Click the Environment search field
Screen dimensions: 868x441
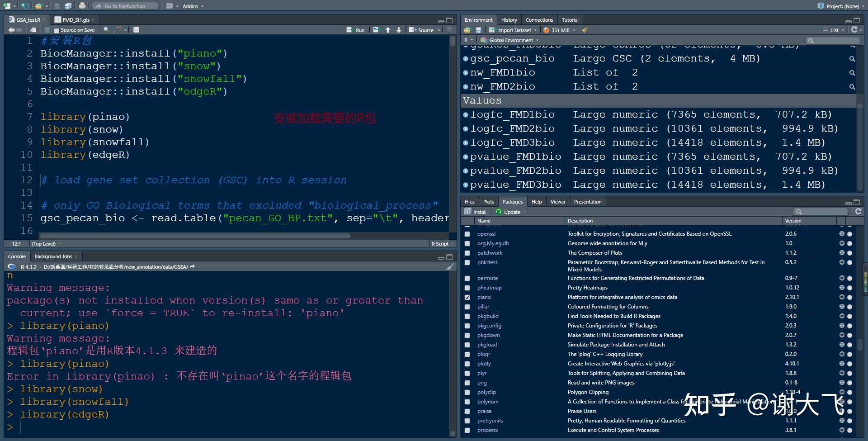[x=833, y=41]
